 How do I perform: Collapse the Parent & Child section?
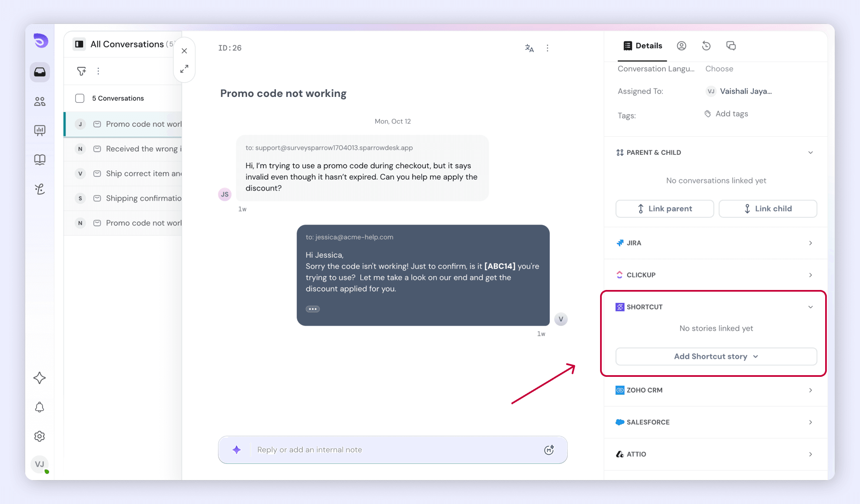click(x=810, y=152)
